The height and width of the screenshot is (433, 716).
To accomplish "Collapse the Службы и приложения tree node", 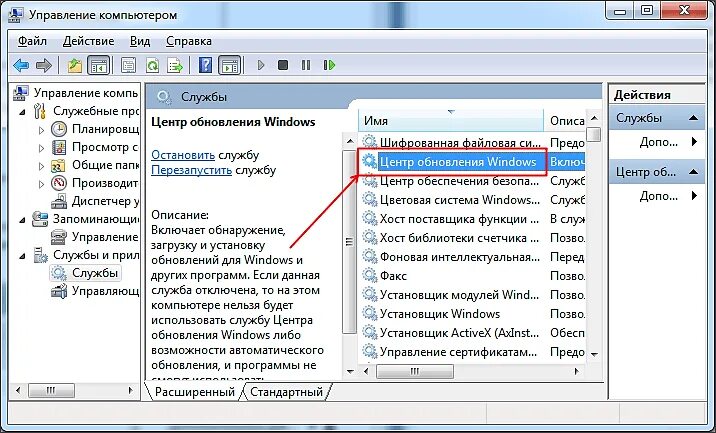I will coord(22,256).
